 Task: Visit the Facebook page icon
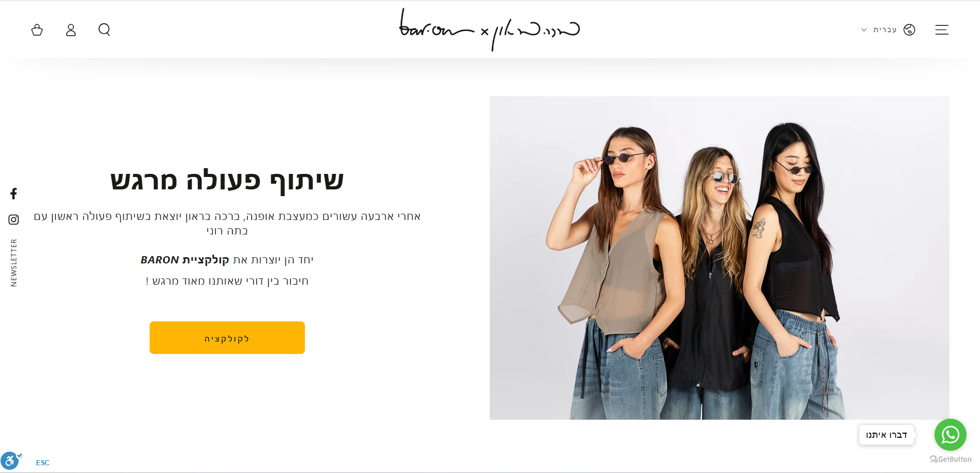point(13,194)
